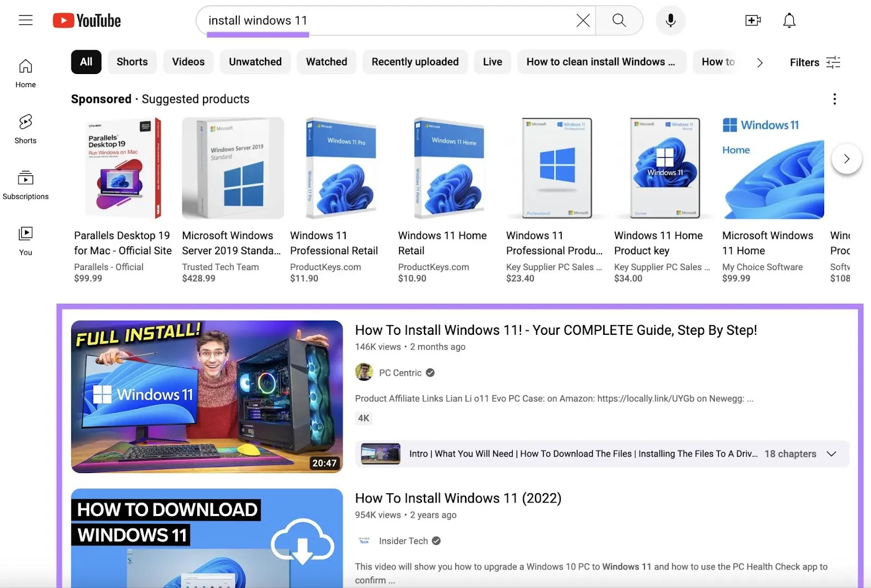Open the PC Centric channel link
Screen dimensions: 871x588
click(400, 373)
